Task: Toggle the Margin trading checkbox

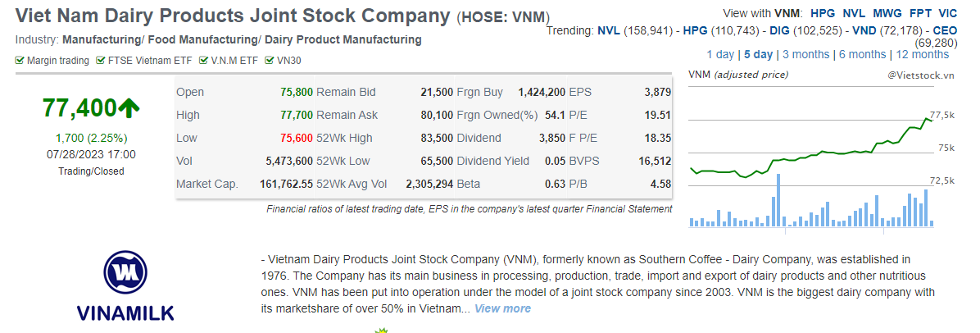Action: [x=20, y=60]
